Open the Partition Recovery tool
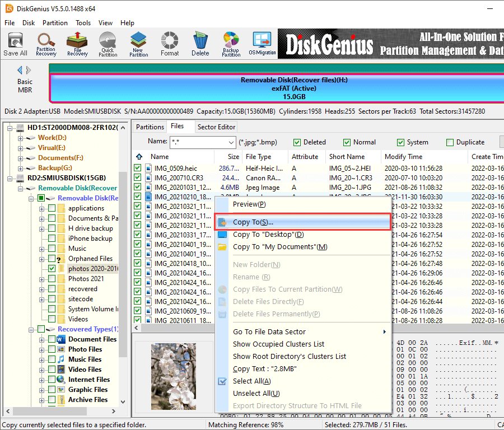This screenshot has height=430, width=504. tap(46, 44)
